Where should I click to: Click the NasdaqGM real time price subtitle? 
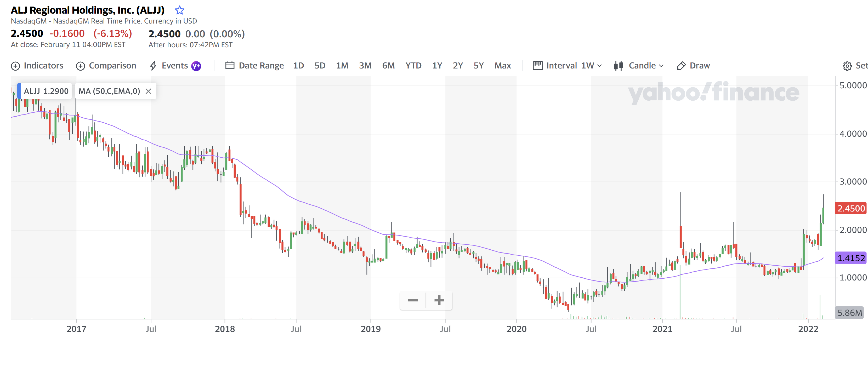click(x=104, y=21)
